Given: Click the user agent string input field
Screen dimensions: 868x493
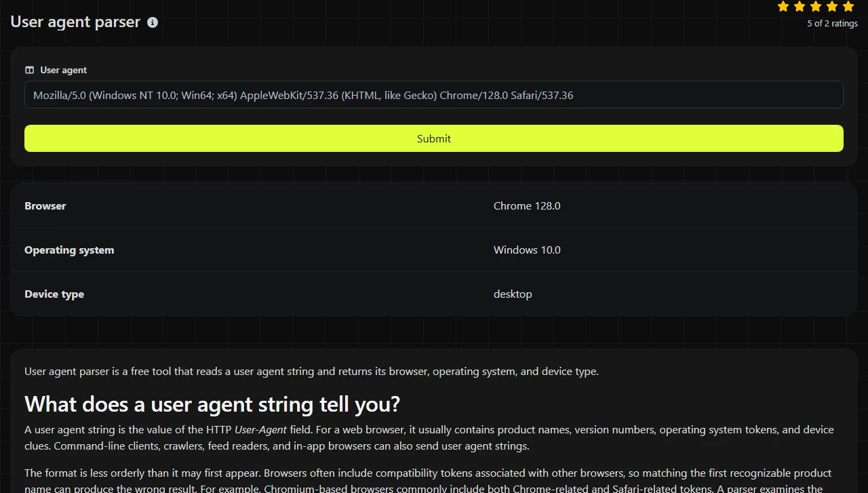Looking at the screenshot, I should point(434,95).
